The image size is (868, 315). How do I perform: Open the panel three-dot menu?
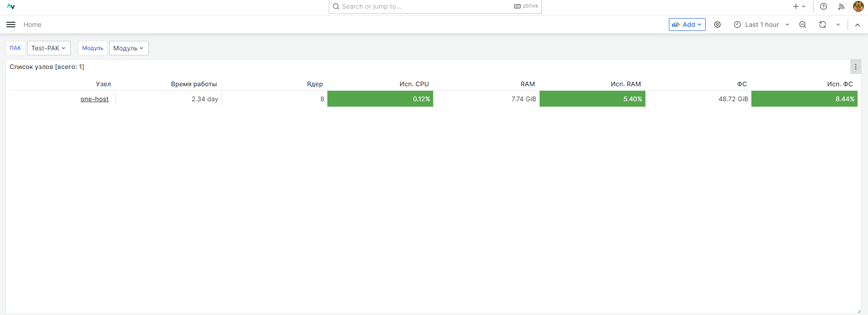pyautogui.click(x=856, y=67)
